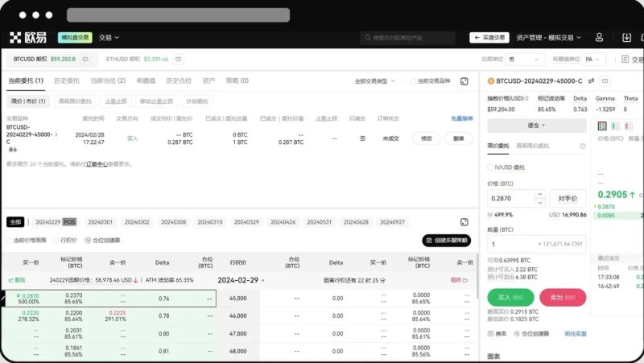Viewport: 644px width, 363px height.
Task: Open chart icon beside BTCUSD-20240229-45000-C title
Action: [605, 81]
